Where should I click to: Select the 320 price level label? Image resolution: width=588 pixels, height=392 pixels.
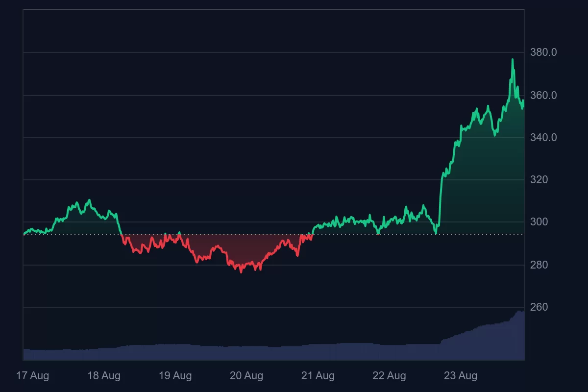[x=539, y=180]
